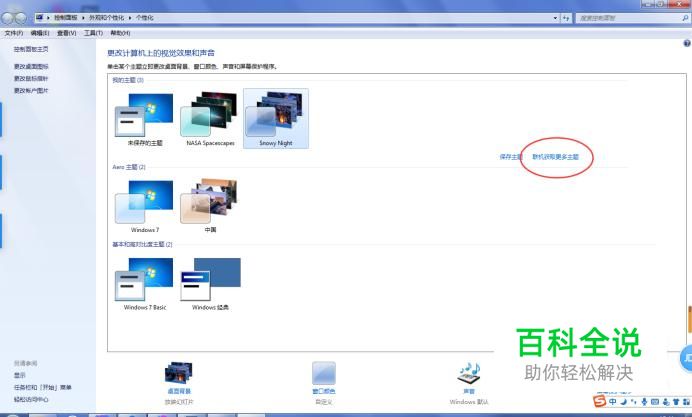Screen dimensions: 692x417
Task: Click 控制面板 breadcrumb in address bar
Action: coord(65,18)
